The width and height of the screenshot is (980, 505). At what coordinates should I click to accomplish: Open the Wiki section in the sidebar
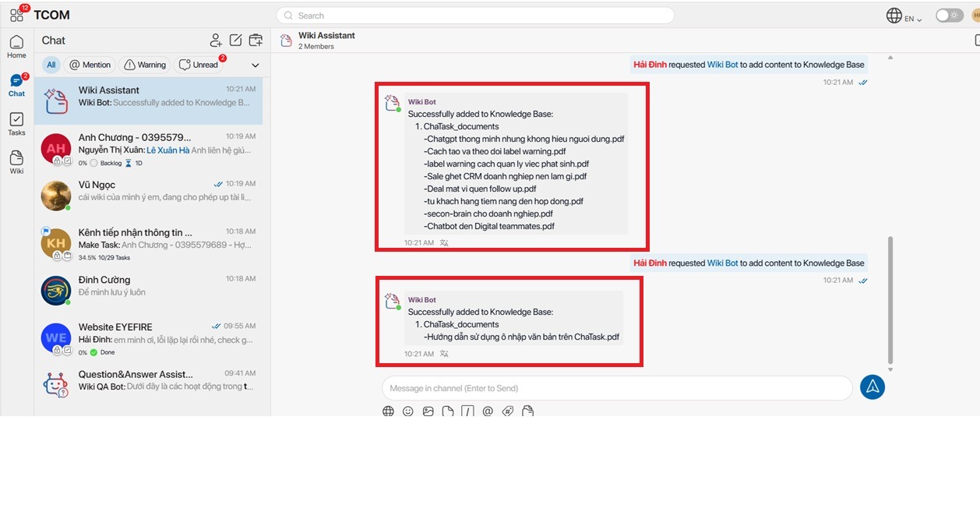(16, 162)
